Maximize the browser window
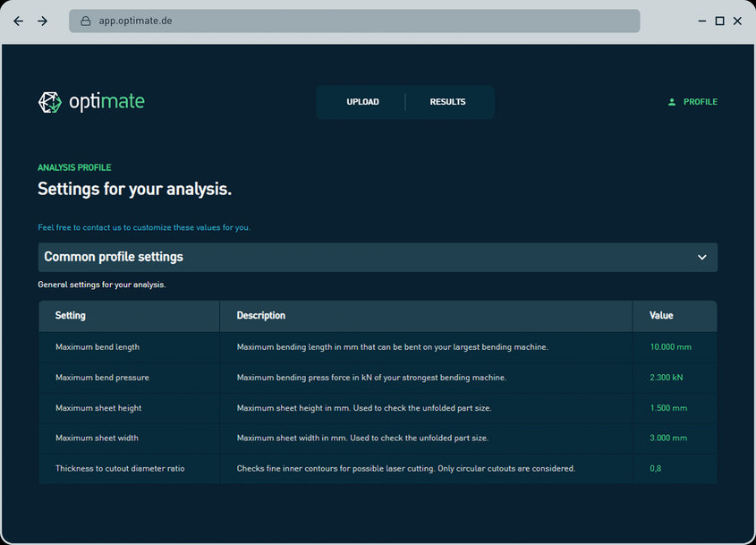 point(719,21)
